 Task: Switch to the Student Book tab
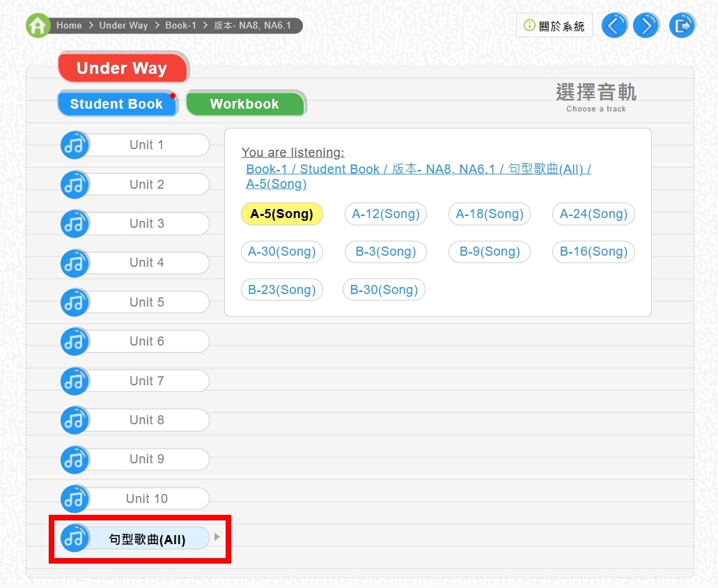point(117,104)
